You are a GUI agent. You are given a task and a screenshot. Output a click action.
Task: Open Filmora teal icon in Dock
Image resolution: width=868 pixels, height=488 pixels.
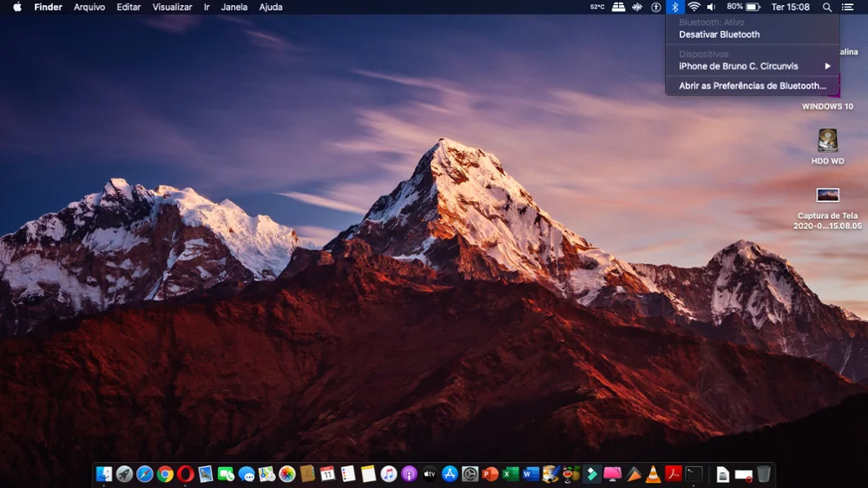tap(592, 474)
